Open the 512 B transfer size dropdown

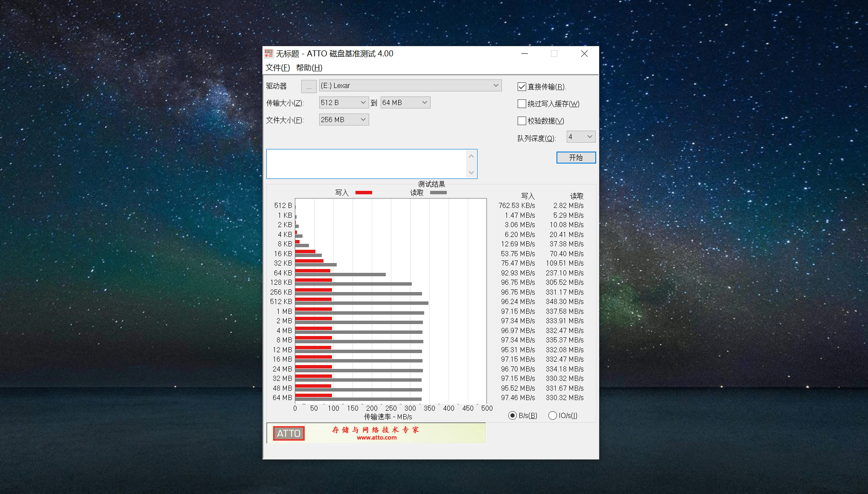pos(344,102)
